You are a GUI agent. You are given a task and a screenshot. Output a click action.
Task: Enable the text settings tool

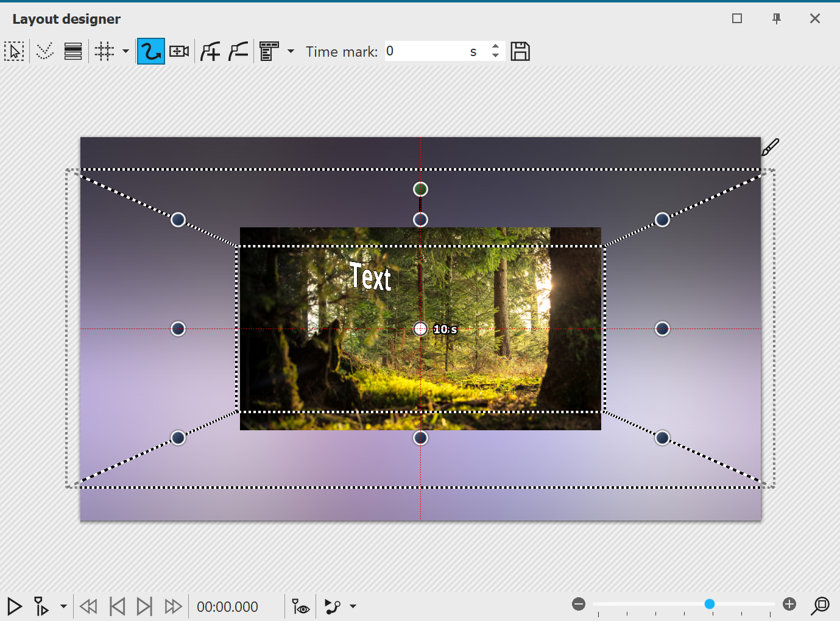point(268,51)
